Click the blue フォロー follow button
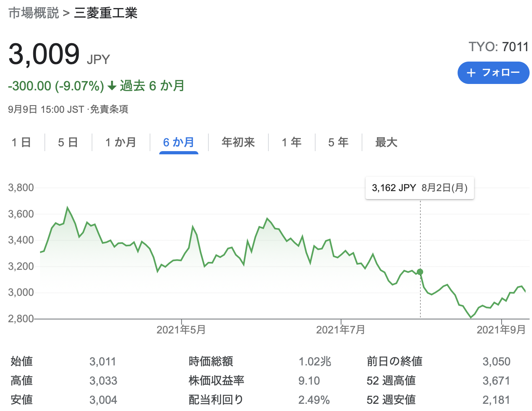 493,73
